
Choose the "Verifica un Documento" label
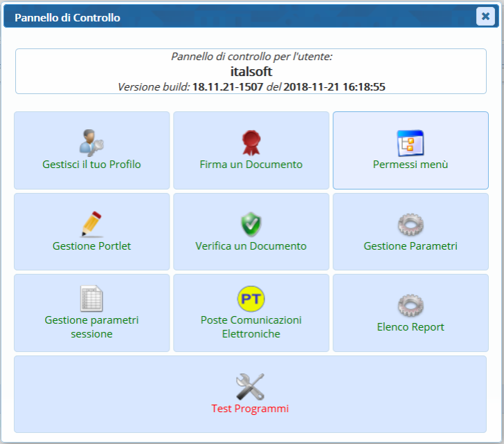(251, 246)
